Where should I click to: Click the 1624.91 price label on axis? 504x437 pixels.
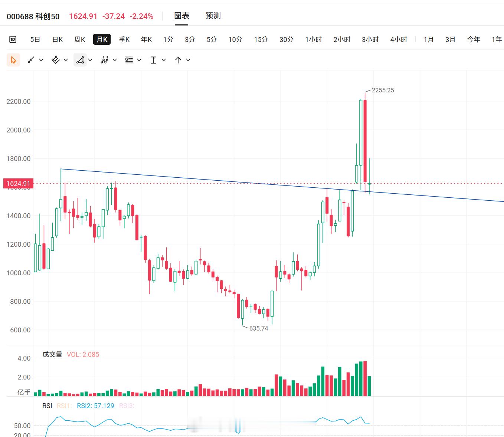(x=18, y=183)
